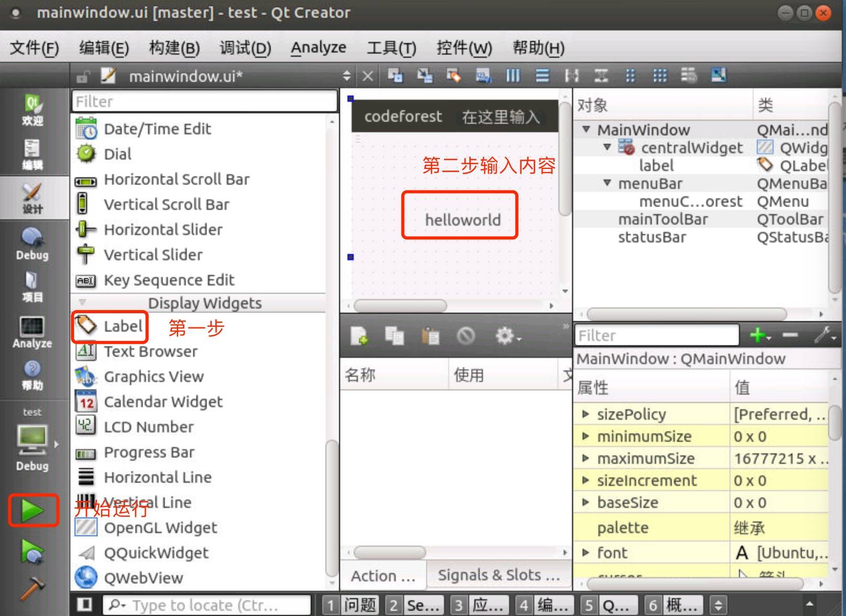Image resolution: width=846 pixels, height=616 pixels.
Task: Open the output pane selector arrows
Action: pos(718,605)
